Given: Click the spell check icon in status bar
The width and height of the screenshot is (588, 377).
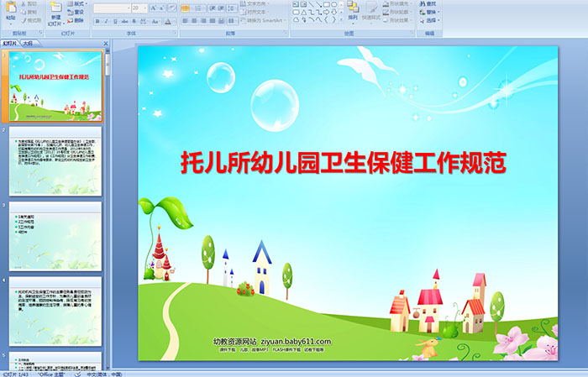Looking at the screenshot, I should (77, 374).
